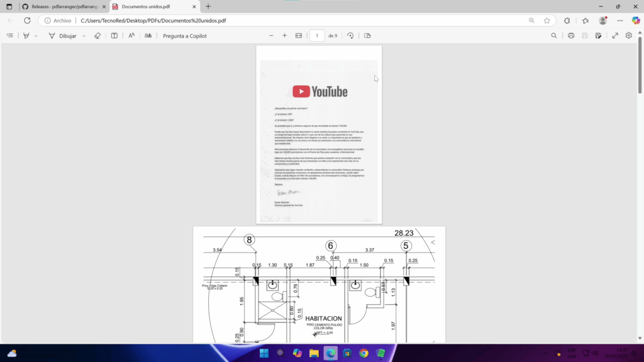The image size is (644, 362).
Task: Click the save icon
Action: click(x=585, y=36)
